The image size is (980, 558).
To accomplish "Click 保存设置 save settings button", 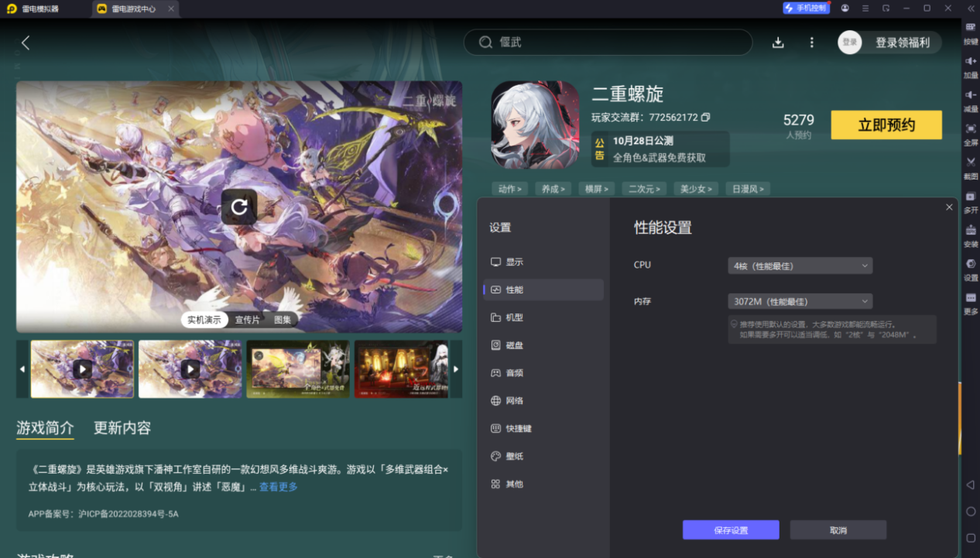I will (731, 530).
